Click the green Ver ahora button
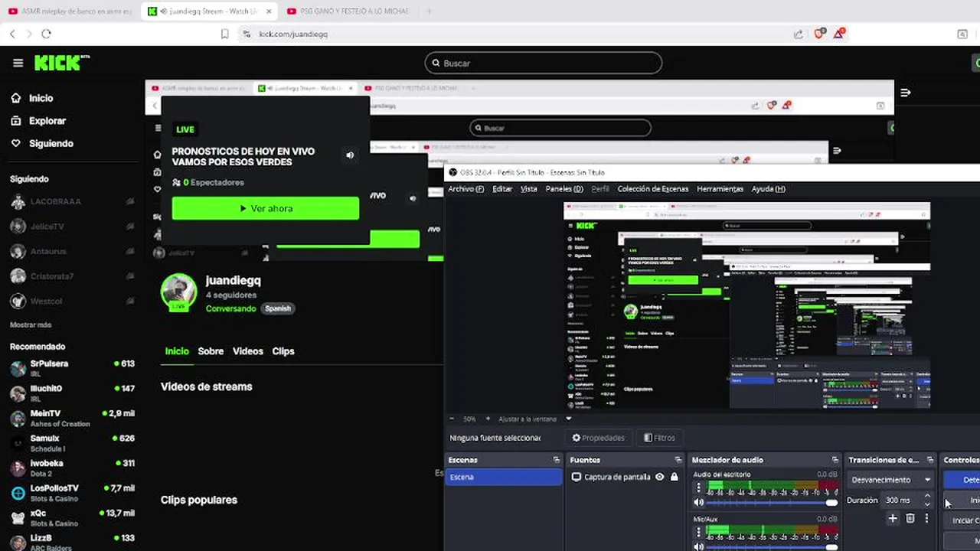The height and width of the screenshot is (551, 980). [265, 208]
